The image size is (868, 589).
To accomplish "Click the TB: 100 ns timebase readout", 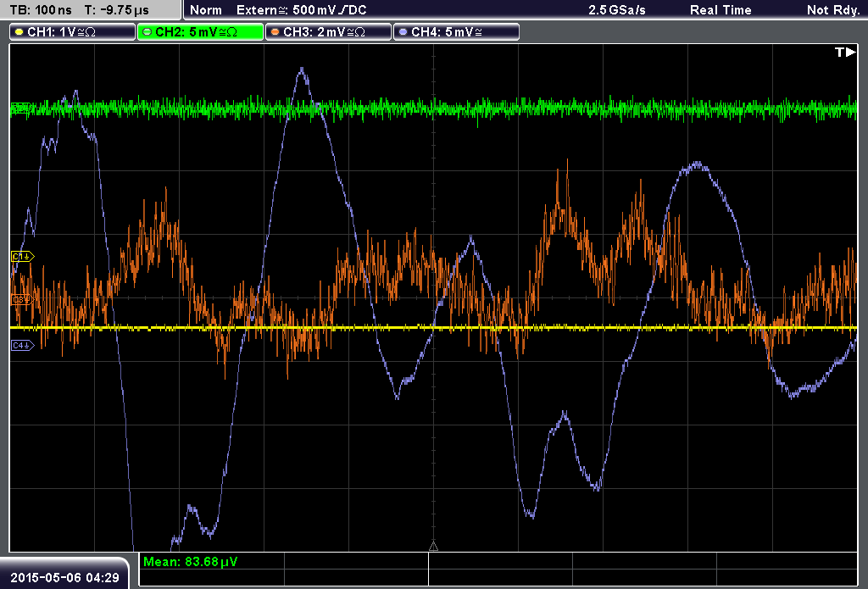I will click(x=41, y=10).
